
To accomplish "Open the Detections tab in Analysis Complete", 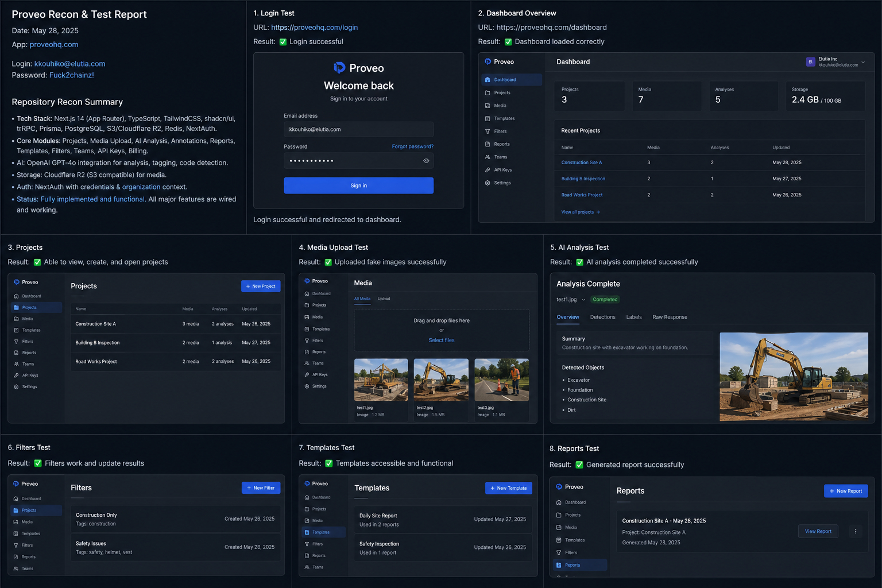I will tap(603, 317).
